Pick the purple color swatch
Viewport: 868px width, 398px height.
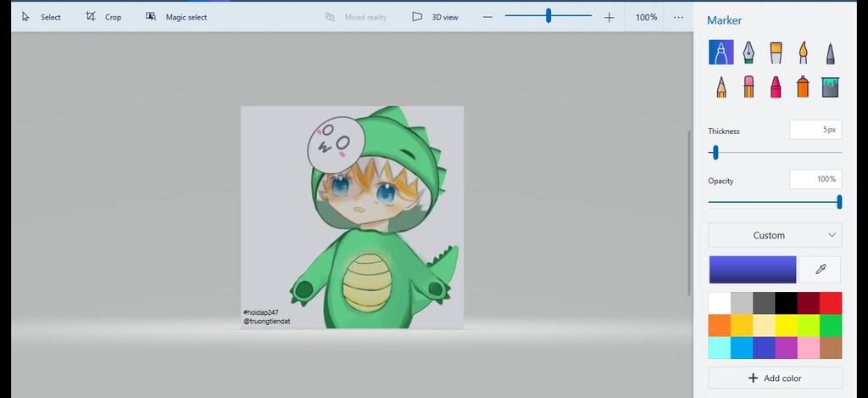coord(786,348)
